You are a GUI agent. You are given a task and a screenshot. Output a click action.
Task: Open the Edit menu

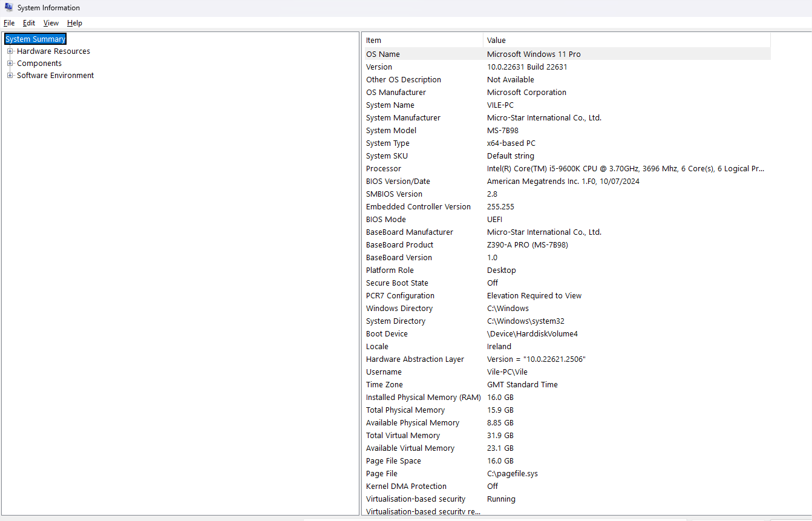pyautogui.click(x=29, y=23)
